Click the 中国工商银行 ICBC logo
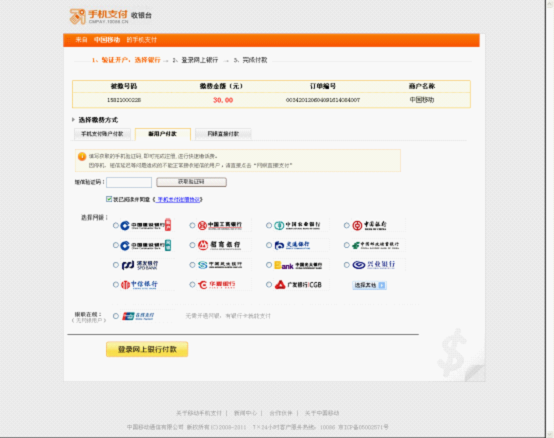Viewport: 554px width, 438px height. pyautogui.click(x=220, y=225)
